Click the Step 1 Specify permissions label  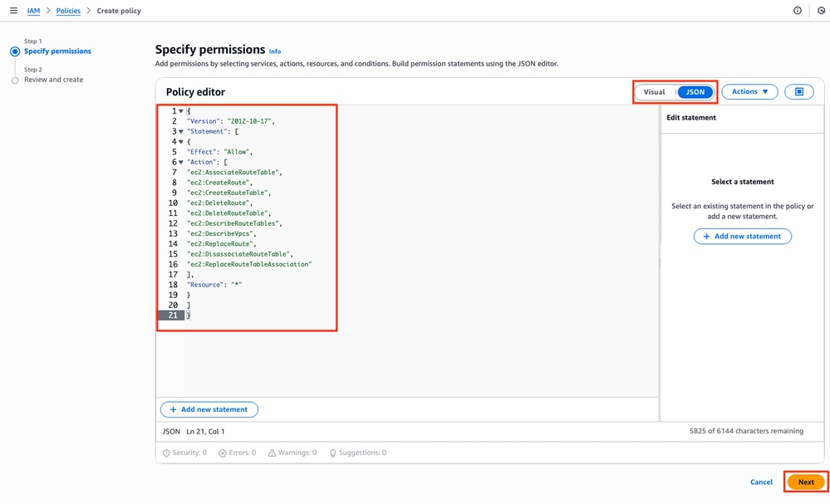pos(57,51)
